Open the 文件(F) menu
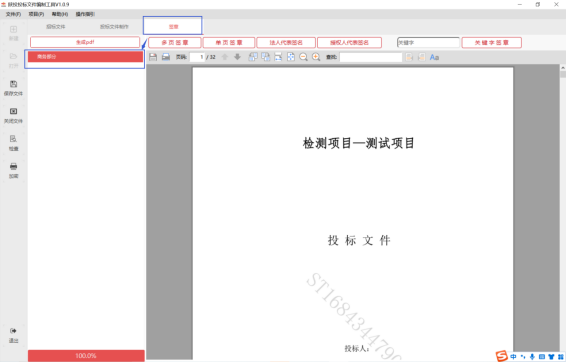The height and width of the screenshot is (362, 566). (13, 14)
